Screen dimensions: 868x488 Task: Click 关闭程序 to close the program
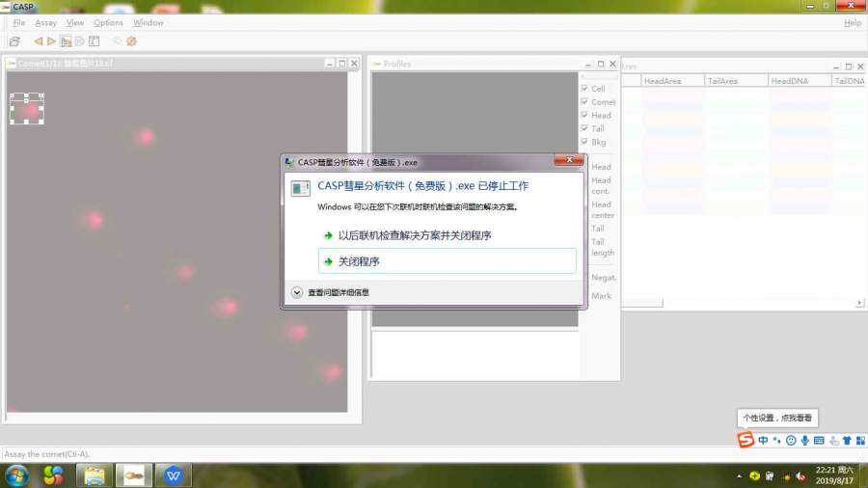tap(447, 261)
